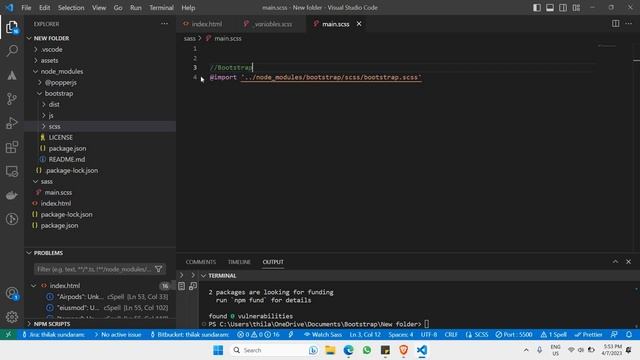640x360 pixels.
Task: Click UTF-8 encoding selector
Action: click(429, 334)
